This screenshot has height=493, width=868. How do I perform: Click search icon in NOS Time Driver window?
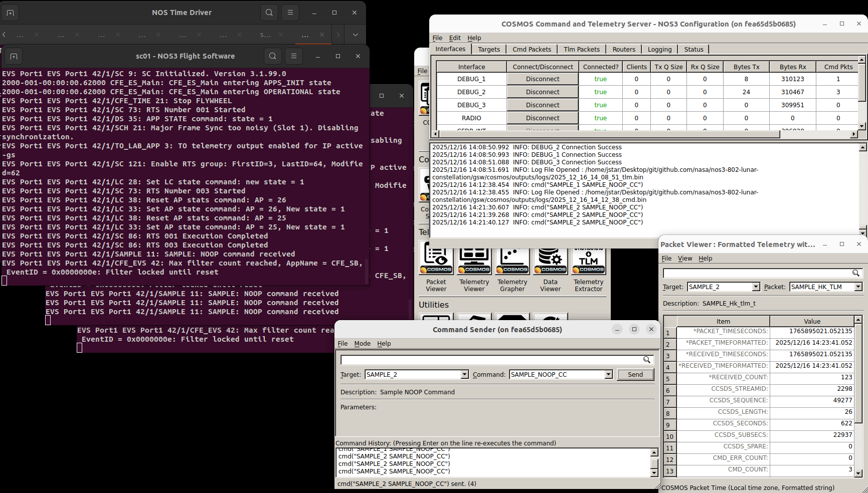point(269,13)
